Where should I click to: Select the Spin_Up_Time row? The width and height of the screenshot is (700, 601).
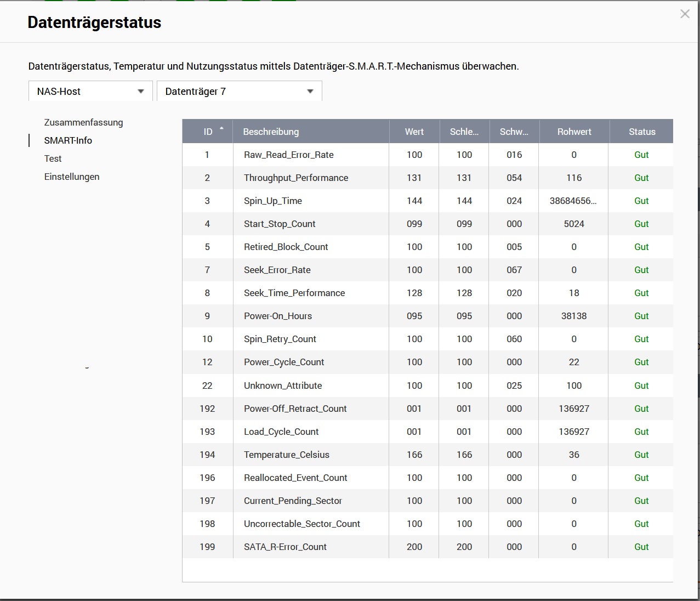tap(428, 201)
